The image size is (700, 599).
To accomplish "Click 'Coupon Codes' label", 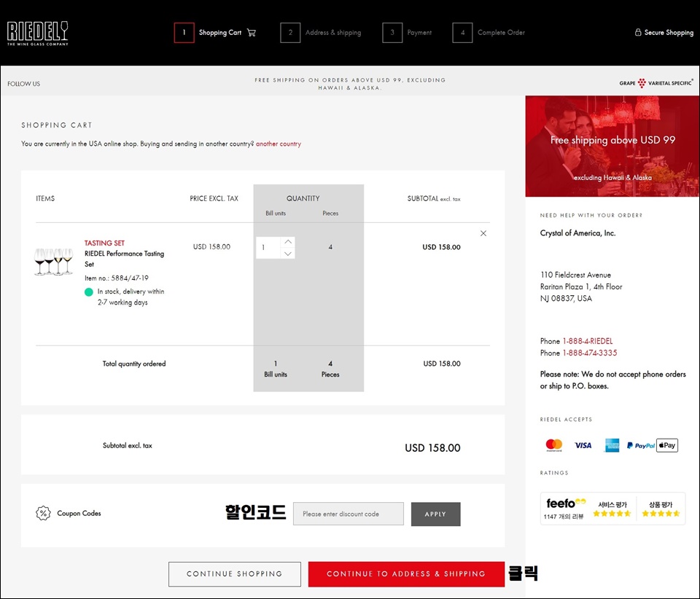I will (79, 513).
